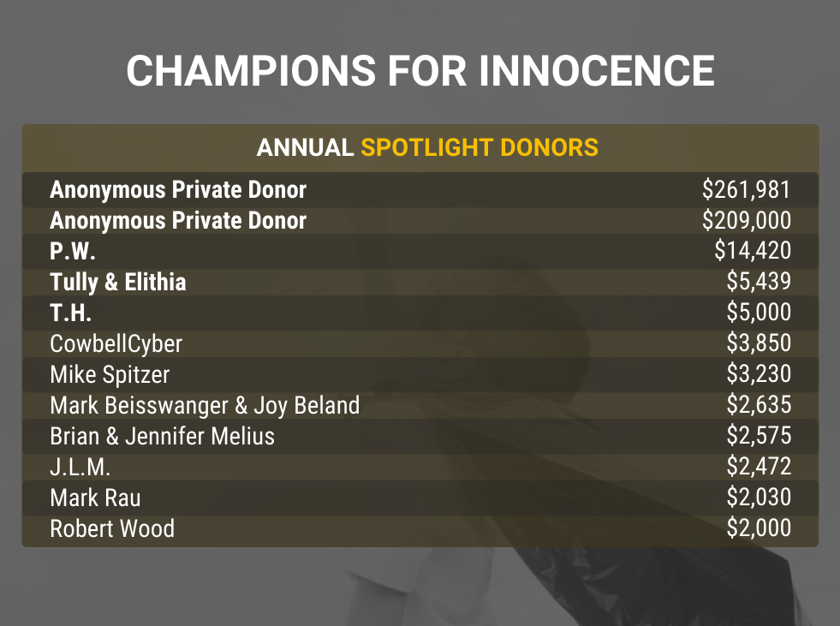Click the yellow Spotlight Donors text
The image size is (840, 626).
[x=480, y=147]
